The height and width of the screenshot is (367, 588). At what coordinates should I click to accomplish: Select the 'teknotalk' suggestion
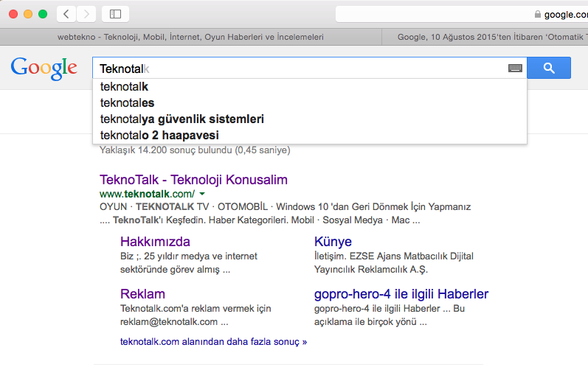tap(310, 86)
